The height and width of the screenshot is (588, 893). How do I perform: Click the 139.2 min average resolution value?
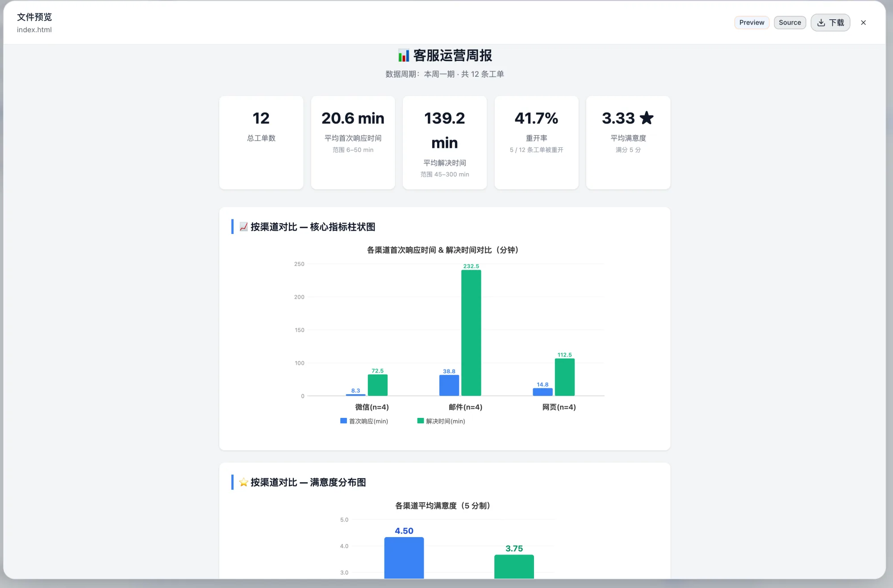[444, 130]
